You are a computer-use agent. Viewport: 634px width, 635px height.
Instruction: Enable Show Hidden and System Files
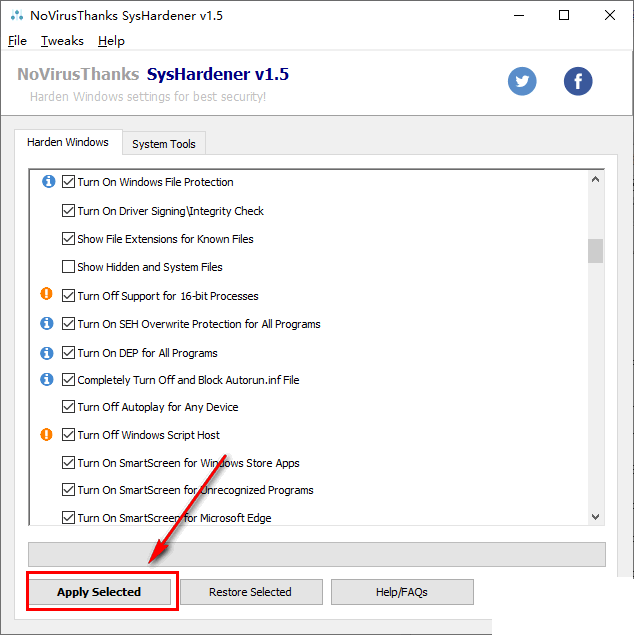68,267
